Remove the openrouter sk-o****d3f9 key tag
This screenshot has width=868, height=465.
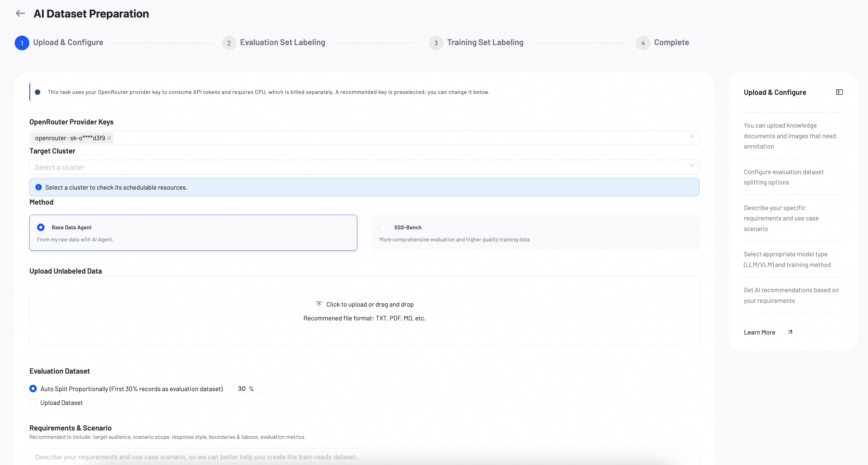[109, 138]
